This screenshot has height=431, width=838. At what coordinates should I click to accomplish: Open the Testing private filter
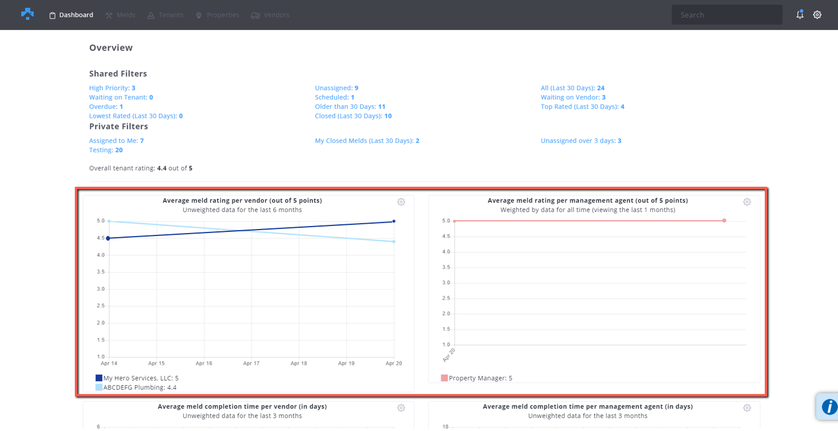[106, 150]
